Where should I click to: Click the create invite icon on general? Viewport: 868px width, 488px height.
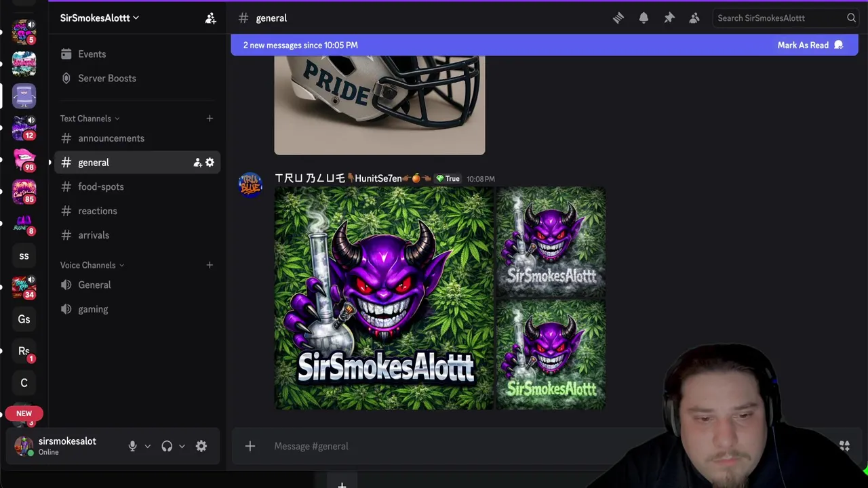(x=197, y=163)
